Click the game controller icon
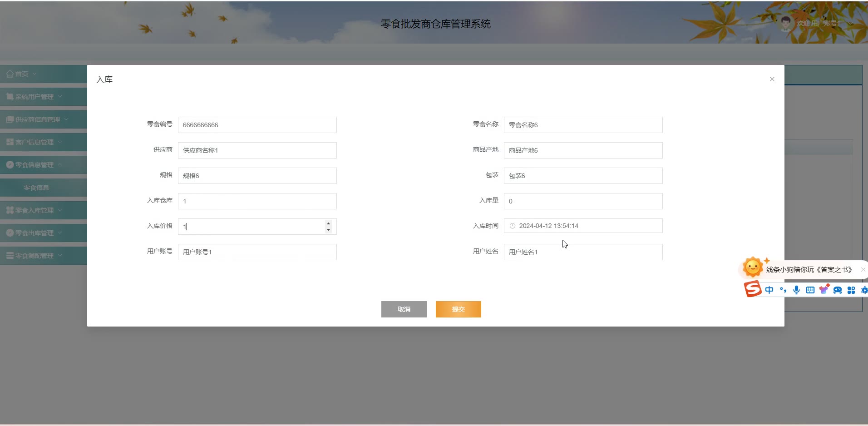The height and width of the screenshot is (426, 868). tap(838, 290)
